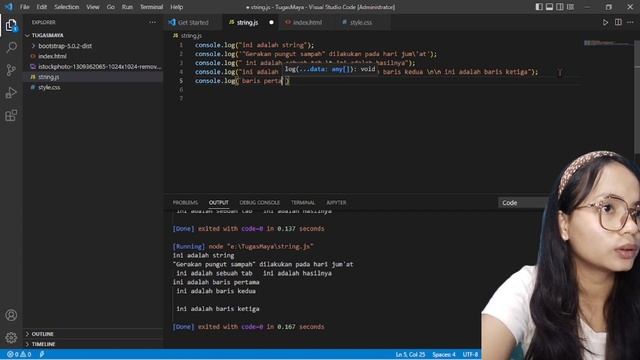The height and width of the screenshot is (360, 640).
Task: Click editor vertical scrollbar
Action: (637, 98)
